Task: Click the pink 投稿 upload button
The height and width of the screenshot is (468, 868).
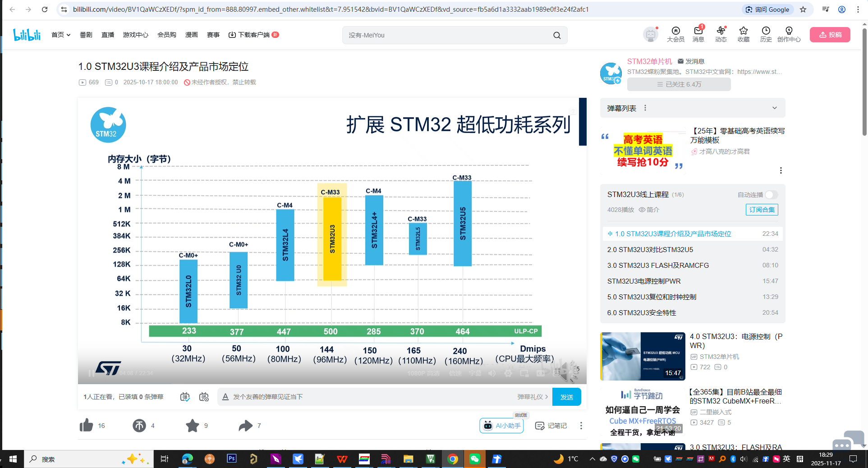Action: click(x=830, y=35)
